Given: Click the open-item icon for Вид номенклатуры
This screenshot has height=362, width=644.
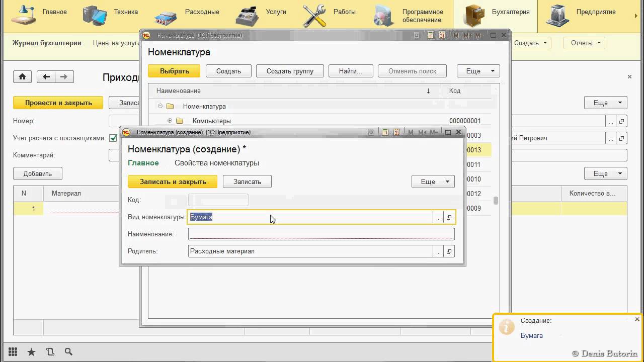Looking at the screenshot, I should (449, 217).
